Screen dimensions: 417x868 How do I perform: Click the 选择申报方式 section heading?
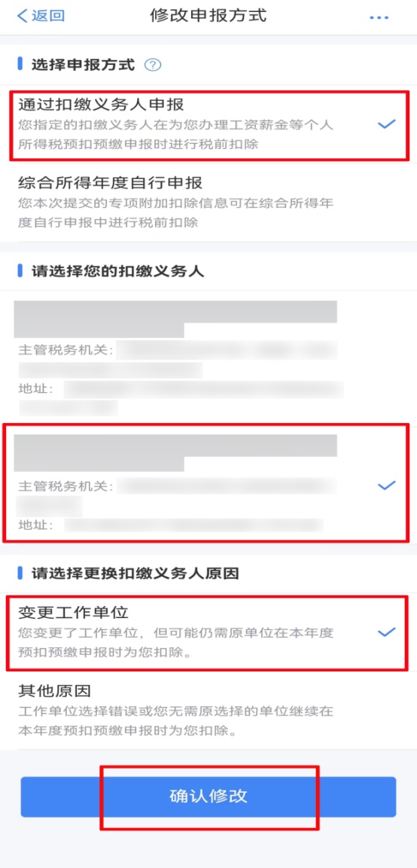[x=83, y=65]
